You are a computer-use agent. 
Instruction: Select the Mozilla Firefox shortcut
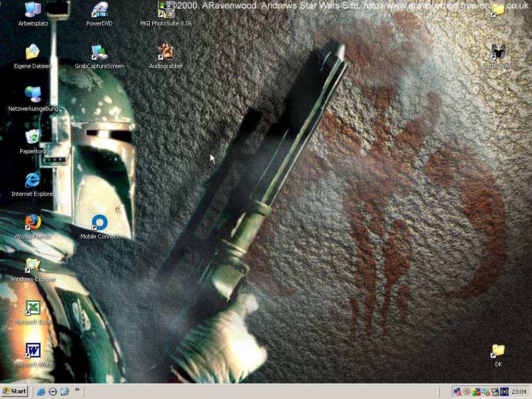click(33, 223)
